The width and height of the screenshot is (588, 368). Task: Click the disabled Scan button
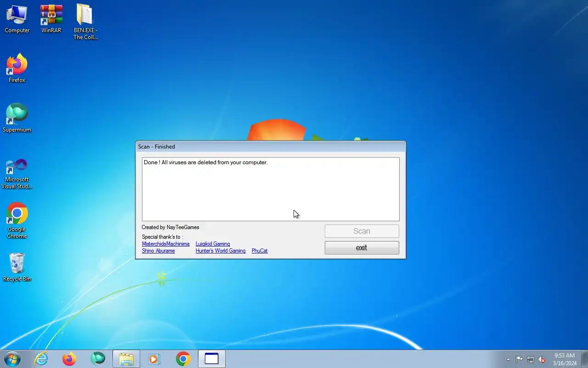coord(362,231)
